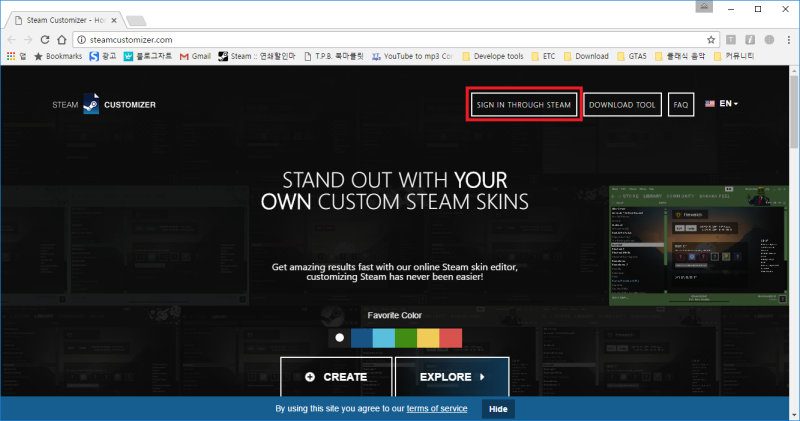800x421 pixels.
Task: Open the browser home page icon
Action: (x=62, y=40)
